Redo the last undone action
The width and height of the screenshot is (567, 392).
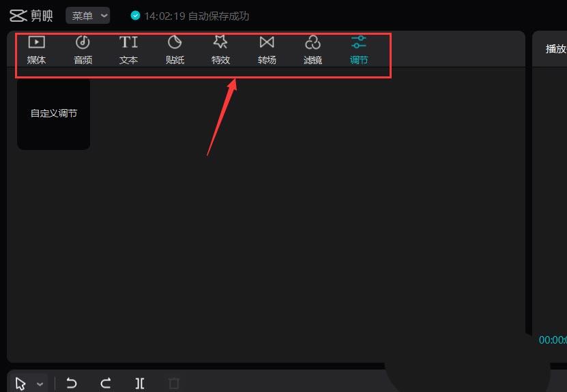coord(105,383)
